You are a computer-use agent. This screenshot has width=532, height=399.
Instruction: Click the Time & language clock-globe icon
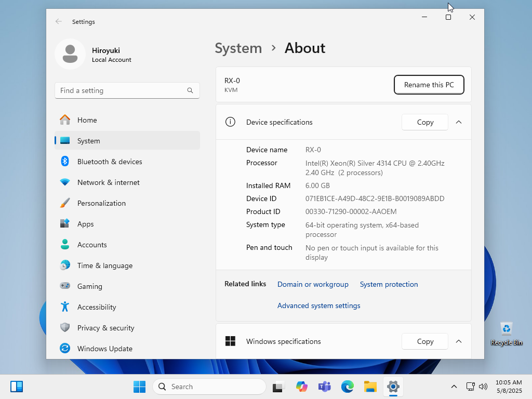click(65, 265)
